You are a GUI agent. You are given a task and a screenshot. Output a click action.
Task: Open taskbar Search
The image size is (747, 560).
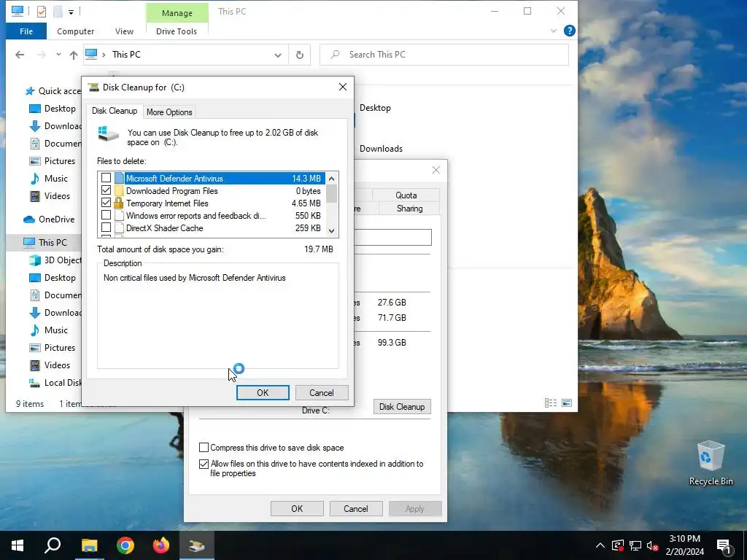click(x=53, y=545)
